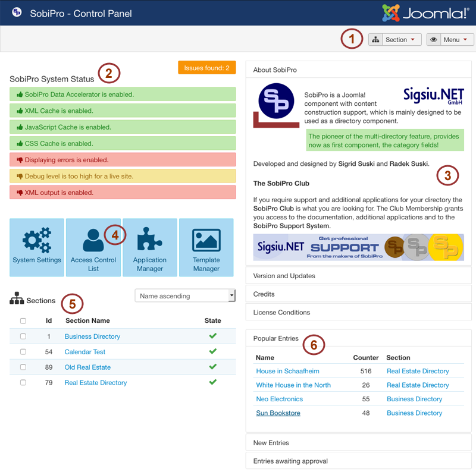Click the Id column header
This screenshot has width=476, height=472.
[49, 320]
